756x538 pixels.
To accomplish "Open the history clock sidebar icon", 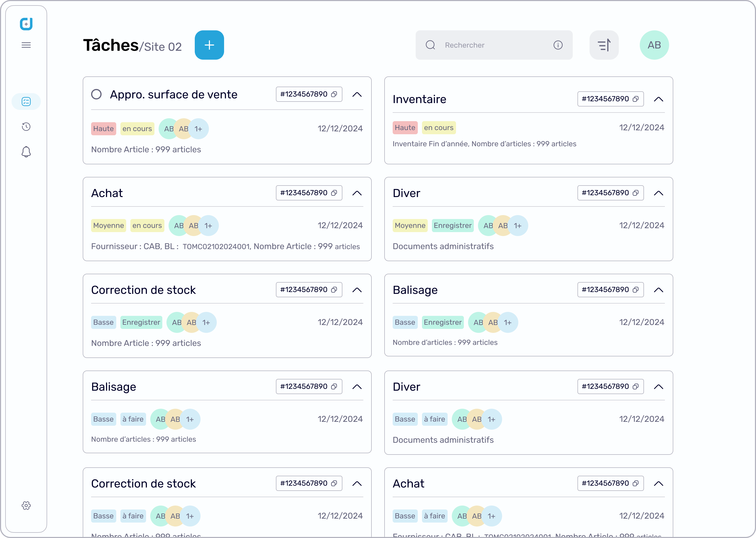I will [x=26, y=127].
